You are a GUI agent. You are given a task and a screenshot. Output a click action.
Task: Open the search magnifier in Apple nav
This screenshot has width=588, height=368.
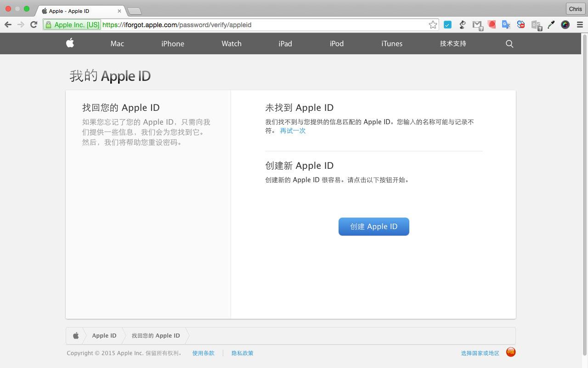[509, 44]
